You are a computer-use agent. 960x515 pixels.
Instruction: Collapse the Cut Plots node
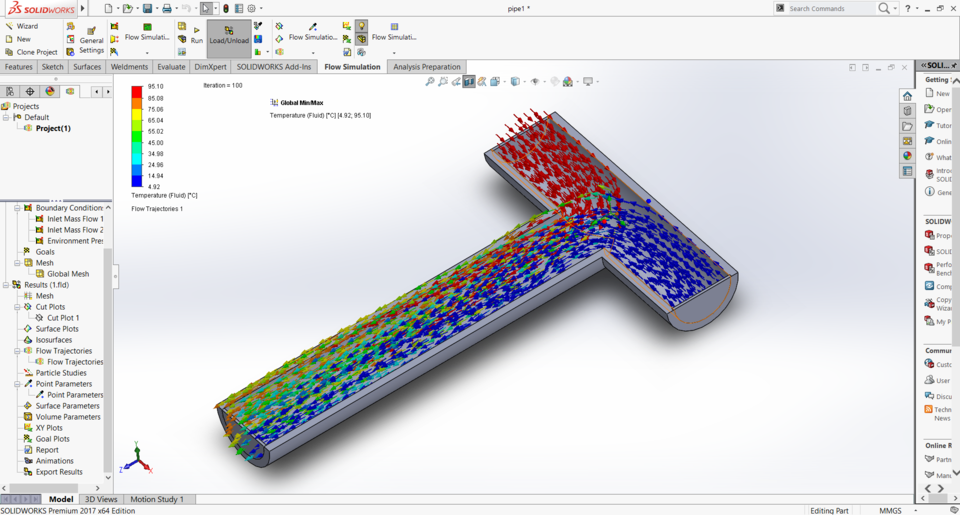point(18,307)
